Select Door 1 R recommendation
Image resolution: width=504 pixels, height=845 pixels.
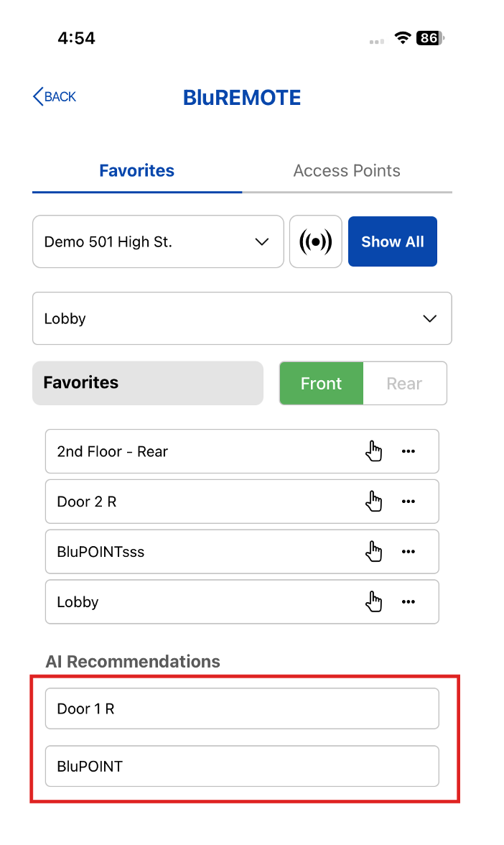point(242,708)
